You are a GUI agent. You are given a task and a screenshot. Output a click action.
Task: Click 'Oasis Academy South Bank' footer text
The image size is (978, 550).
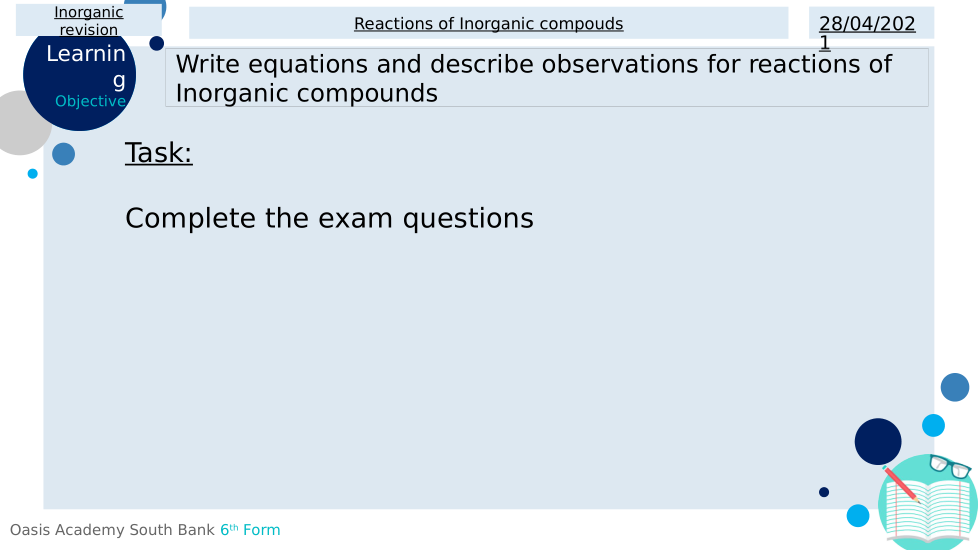pyautogui.click(x=112, y=530)
